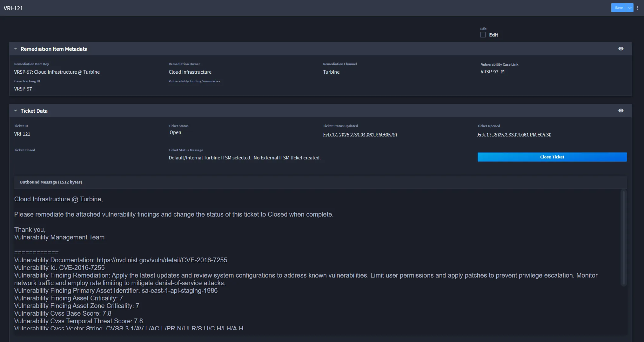Click the VRI-121 page title
The width and height of the screenshot is (644, 342).
(13, 8)
